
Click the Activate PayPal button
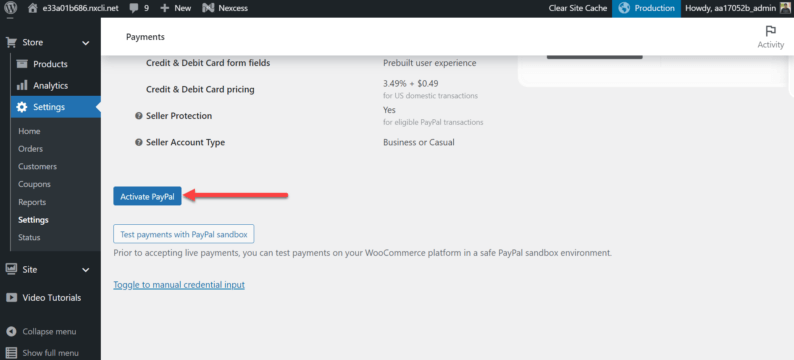(x=147, y=196)
